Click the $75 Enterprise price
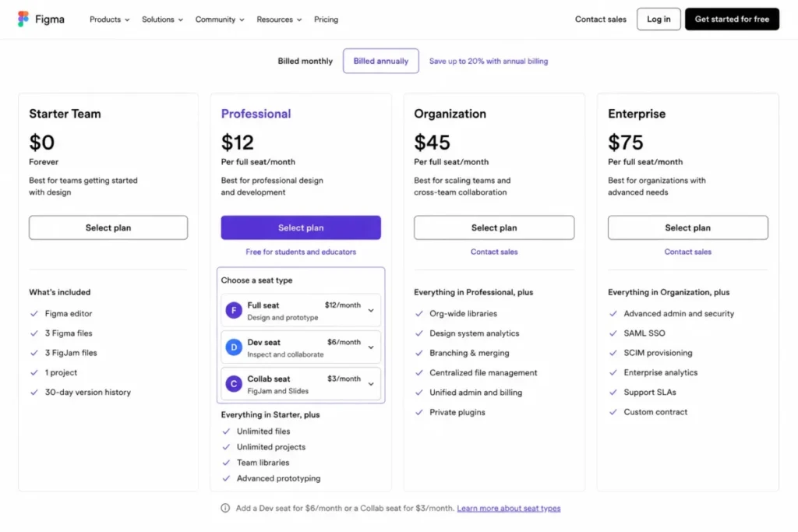Image resolution: width=798 pixels, height=532 pixels. pos(626,143)
